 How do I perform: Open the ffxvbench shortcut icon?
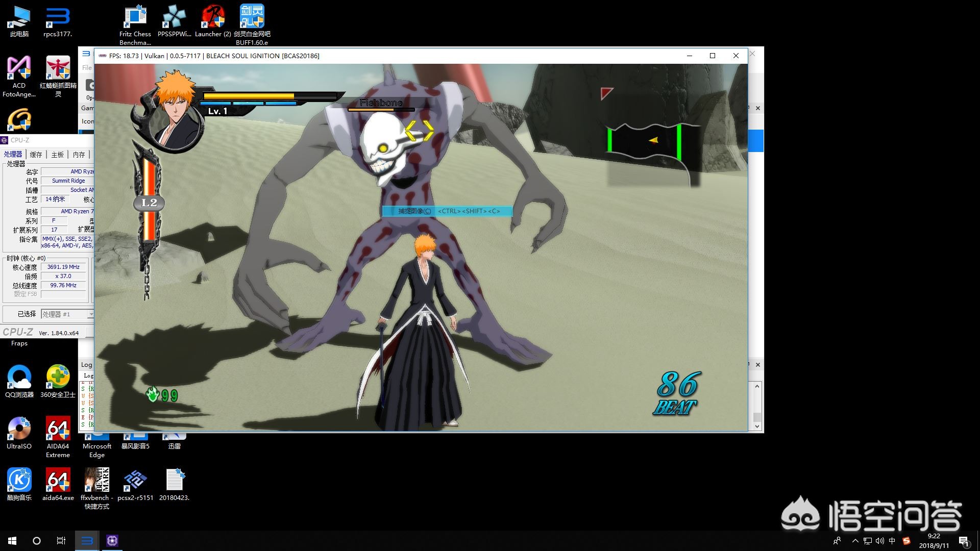96,481
